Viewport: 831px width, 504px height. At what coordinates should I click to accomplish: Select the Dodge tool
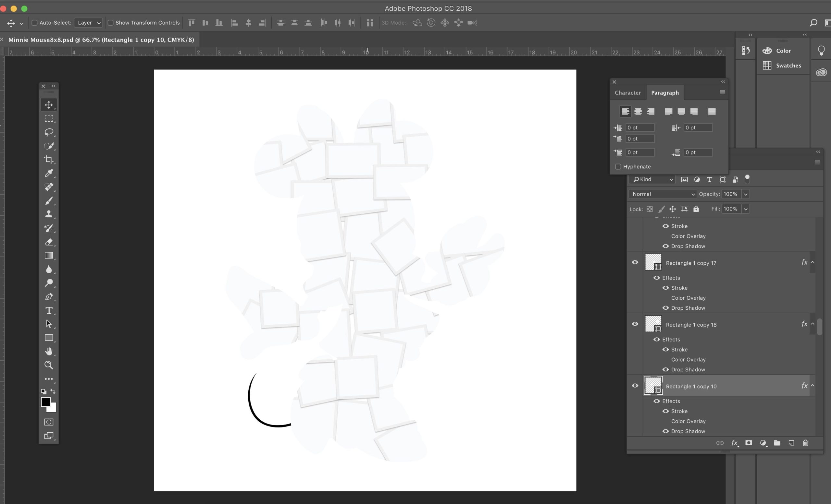click(49, 283)
